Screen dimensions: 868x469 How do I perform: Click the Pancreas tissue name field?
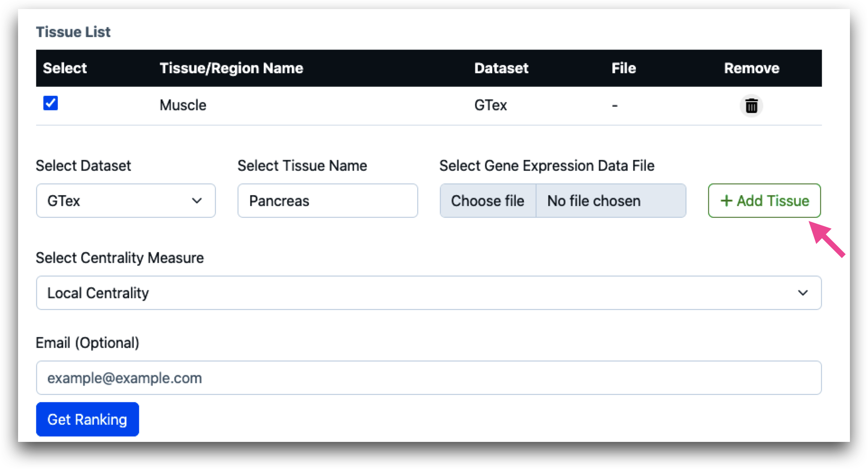pyautogui.click(x=327, y=201)
